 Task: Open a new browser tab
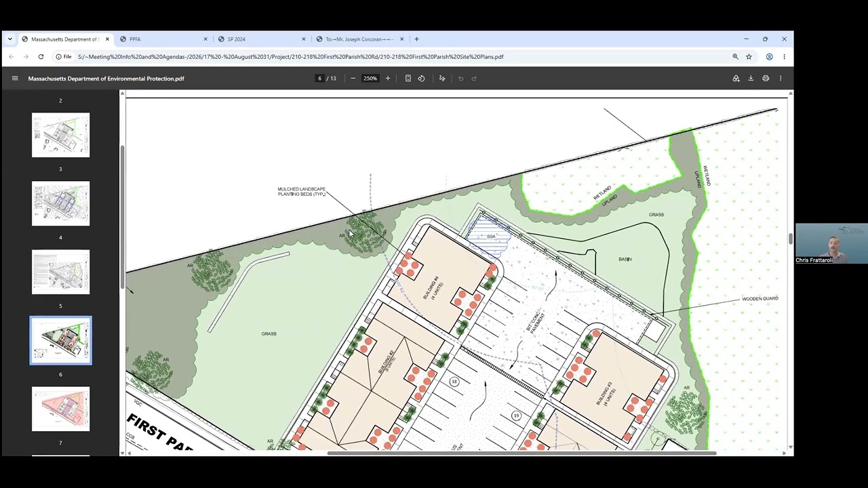pyautogui.click(x=416, y=39)
